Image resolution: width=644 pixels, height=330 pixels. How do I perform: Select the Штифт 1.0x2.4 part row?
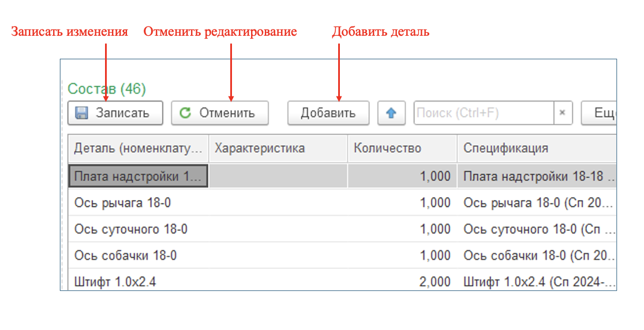(x=115, y=282)
